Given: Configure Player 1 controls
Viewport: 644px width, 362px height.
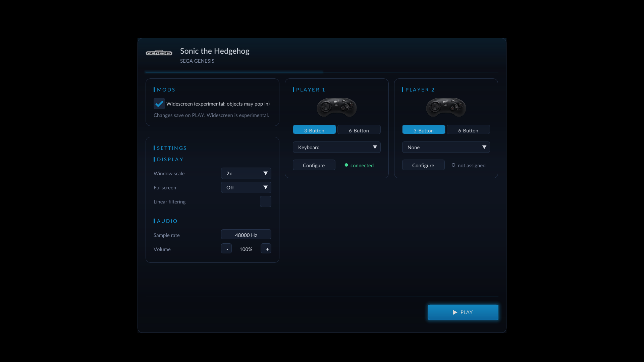Looking at the screenshot, I should (x=314, y=165).
